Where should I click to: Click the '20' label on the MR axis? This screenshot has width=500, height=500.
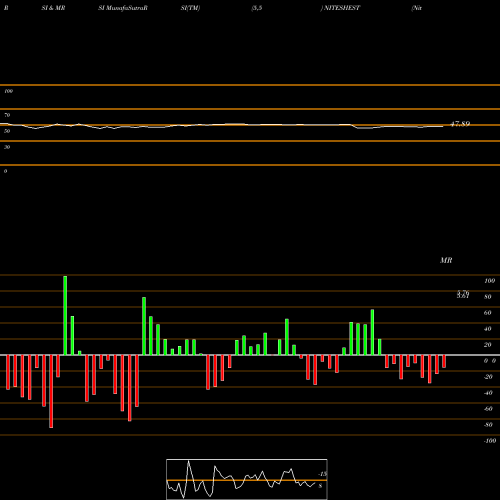tap(488, 345)
